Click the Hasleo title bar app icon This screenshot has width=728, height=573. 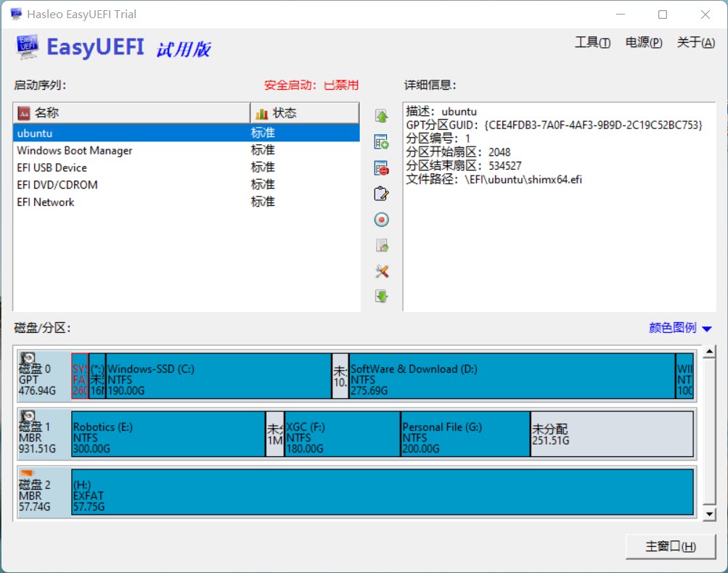tap(16, 14)
